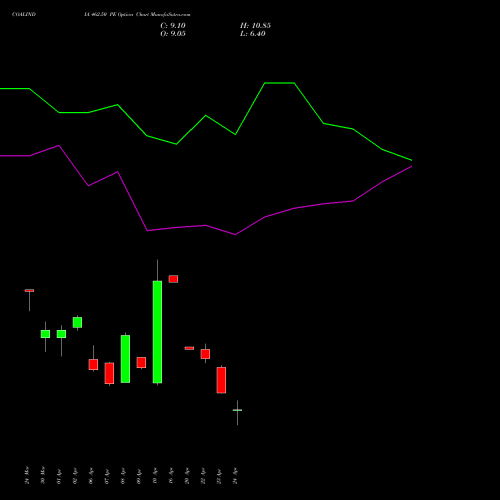Image resolution: width=500 pixels, height=500 pixels.
Task: Click the '02 Apr' date axis label
Action: (75, 476)
